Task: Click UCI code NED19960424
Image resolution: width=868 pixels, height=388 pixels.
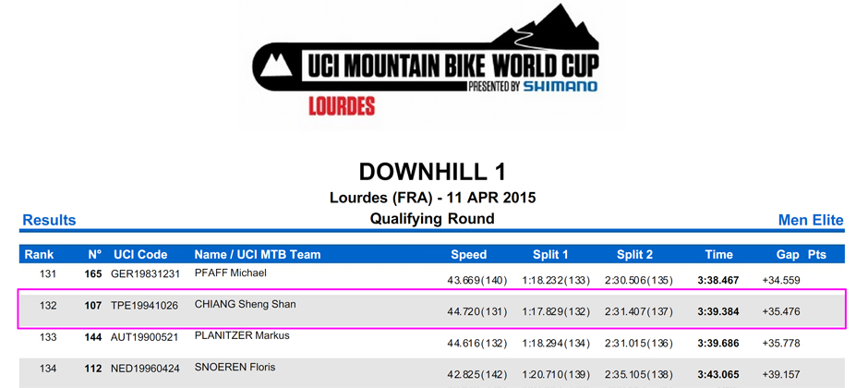Action: pyautogui.click(x=145, y=368)
